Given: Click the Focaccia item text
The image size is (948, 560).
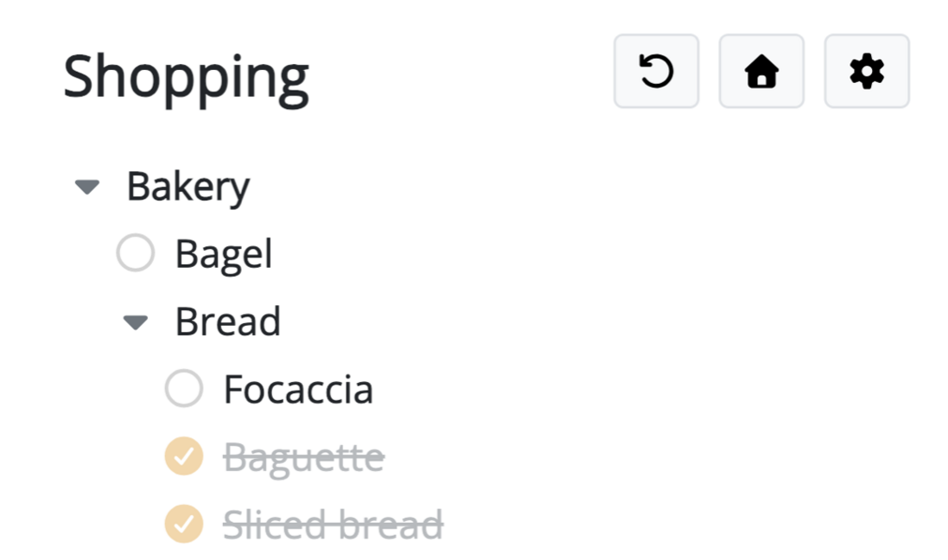Looking at the screenshot, I should click(x=297, y=390).
